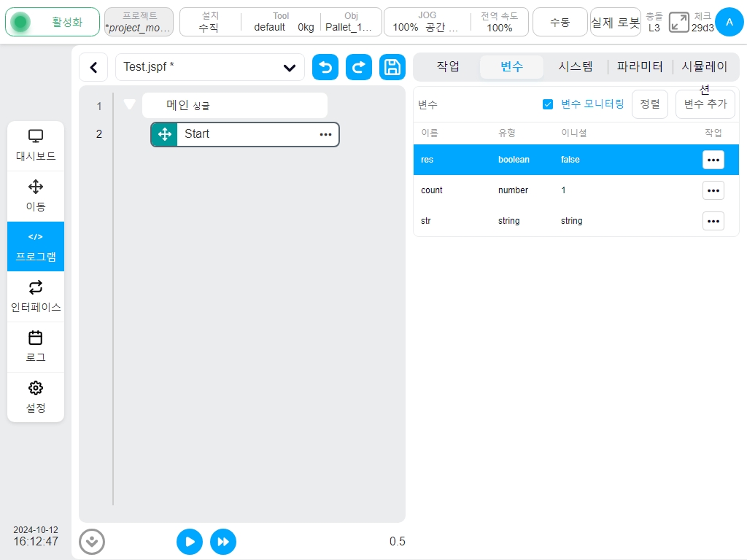Open the JOG and global speed panel

coord(456,22)
